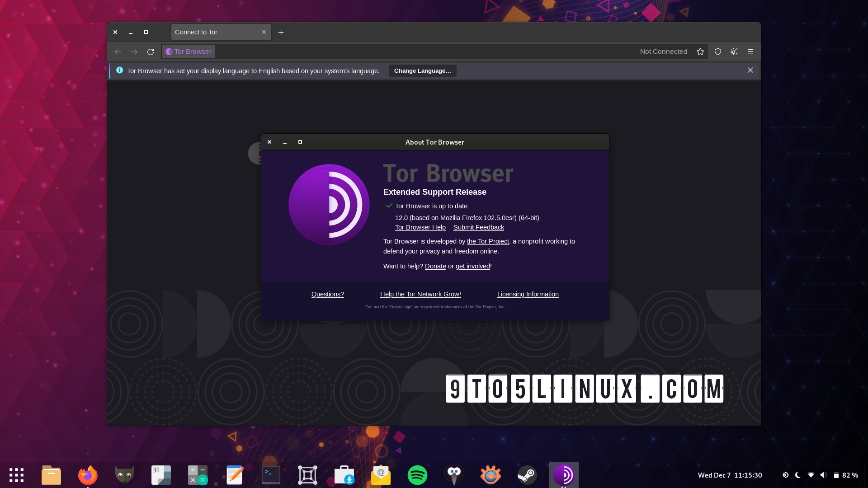Open the XnView image viewer icon
The image size is (868, 488).
[x=491, y=475]
